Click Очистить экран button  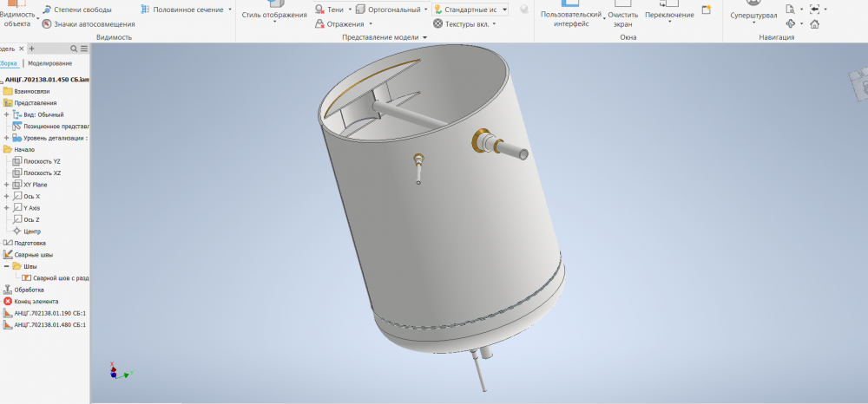click(x=622, y=19)
